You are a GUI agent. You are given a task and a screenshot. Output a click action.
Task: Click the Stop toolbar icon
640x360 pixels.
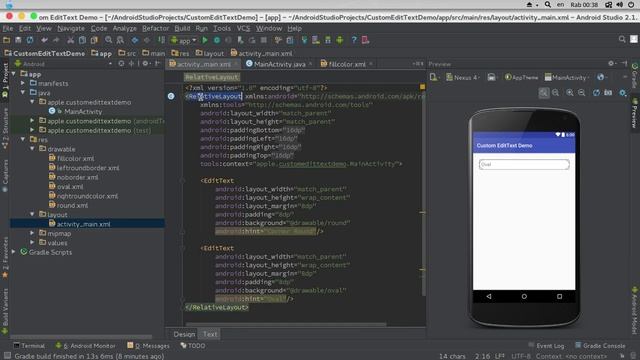coord(264,40)
